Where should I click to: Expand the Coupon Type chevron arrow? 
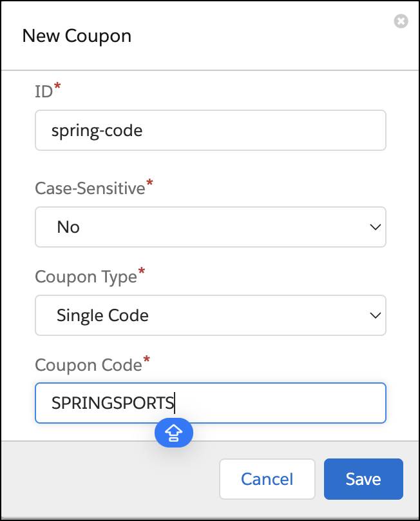pos(374,315)
